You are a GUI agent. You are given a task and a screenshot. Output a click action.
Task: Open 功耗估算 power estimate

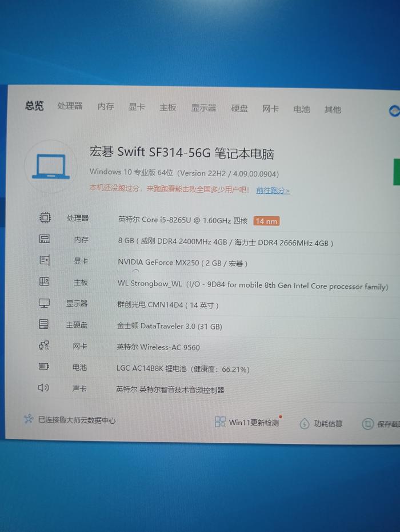[321, 424]
